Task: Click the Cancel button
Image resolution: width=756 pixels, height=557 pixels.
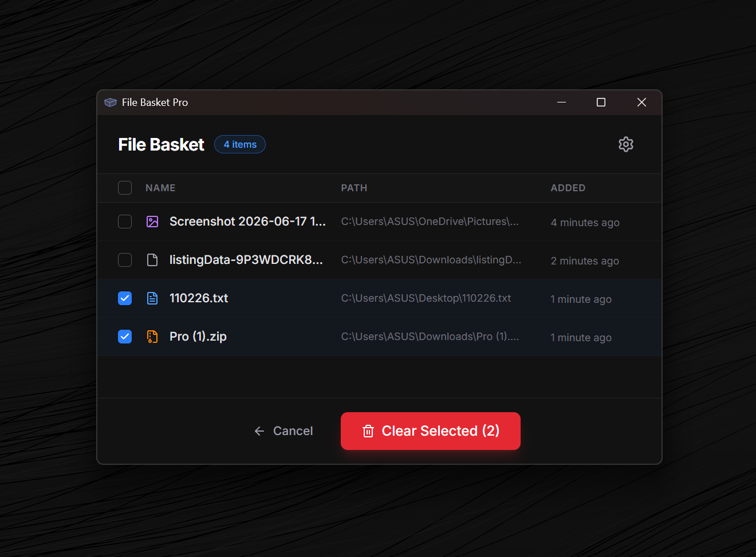Action: (x=283, y=431)
